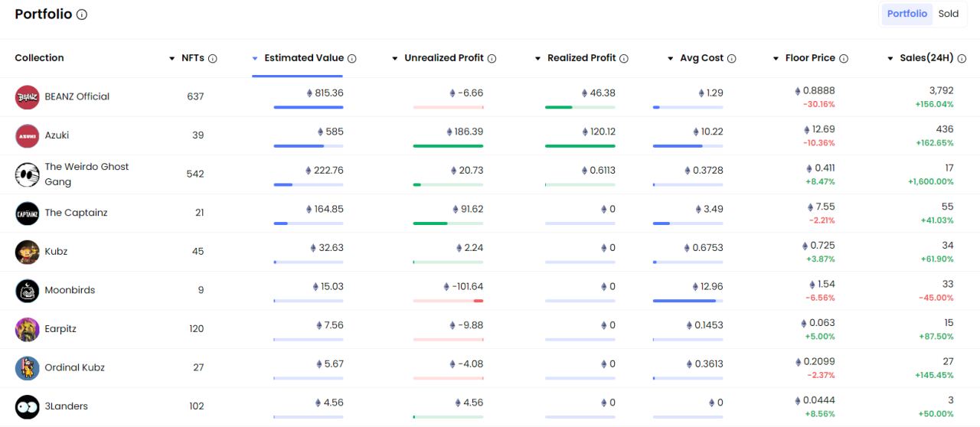Screen dimensions: 980x427
Task: Click Earpitz floor price 0.063
Action: pyautogui.click(x=818, y=323)
